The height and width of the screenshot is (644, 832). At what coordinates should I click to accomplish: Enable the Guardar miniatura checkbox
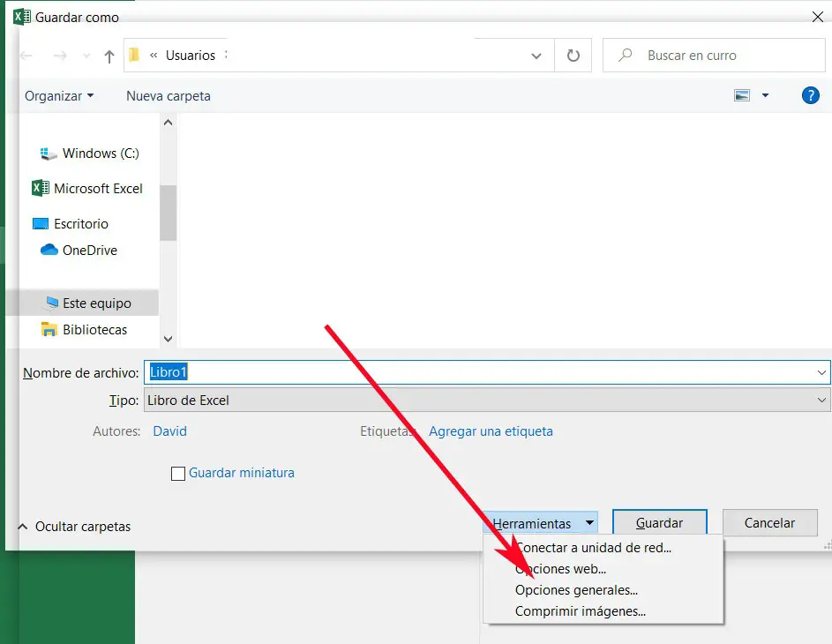pyautogui.click(x=178, y=473)
